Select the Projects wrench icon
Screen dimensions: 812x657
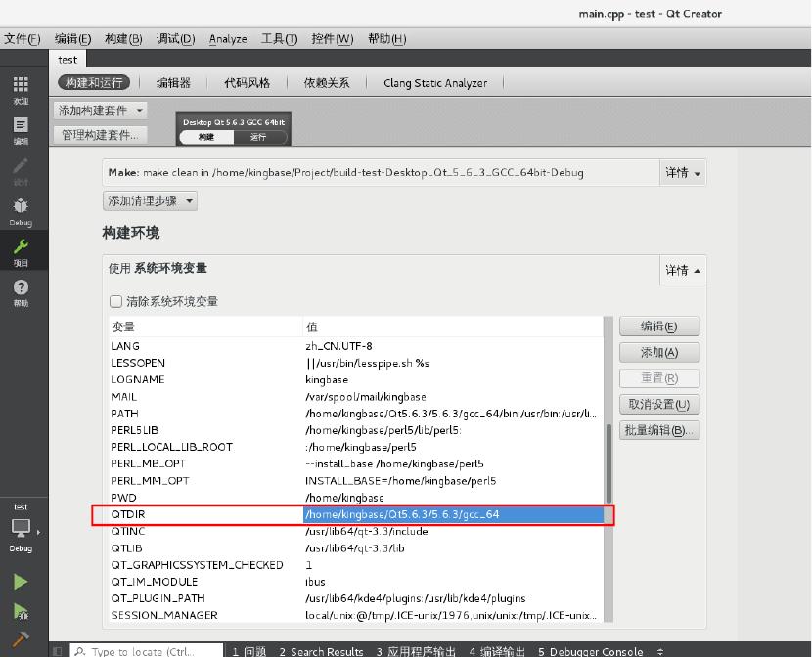(21, 252)
